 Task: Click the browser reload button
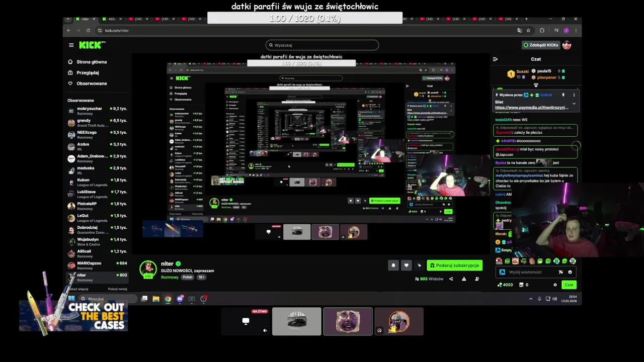coord(88,31)
